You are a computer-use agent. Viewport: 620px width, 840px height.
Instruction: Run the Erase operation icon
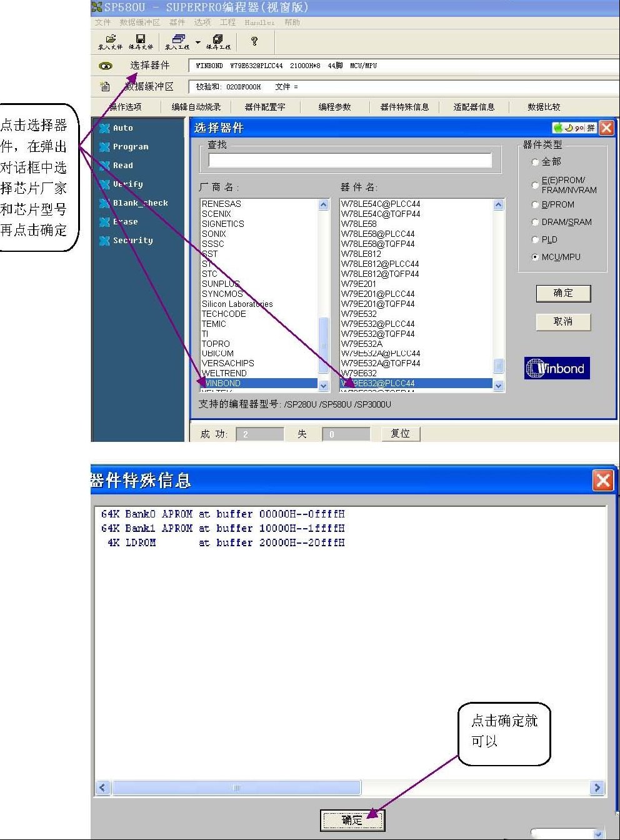point(104,222)
